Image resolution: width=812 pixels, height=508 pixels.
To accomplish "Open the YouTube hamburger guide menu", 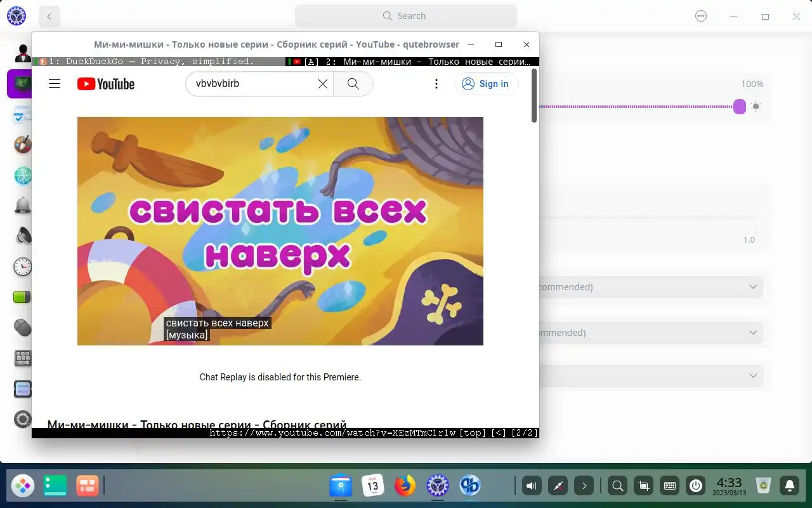I will point(55,84).
